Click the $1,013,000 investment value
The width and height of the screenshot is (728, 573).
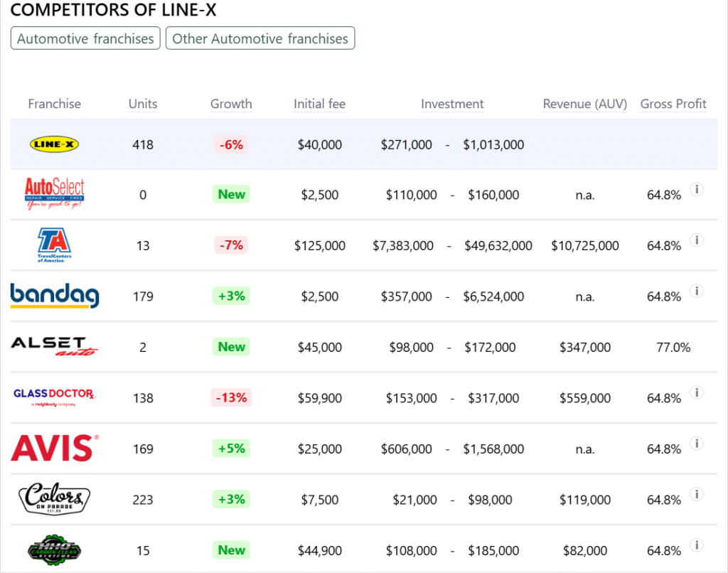pos(493,145)
